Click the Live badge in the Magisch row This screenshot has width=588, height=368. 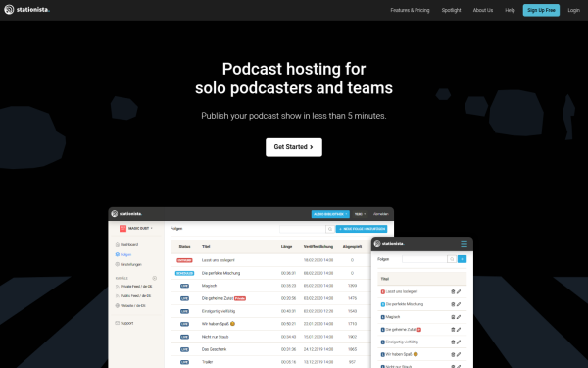[184, 286]
